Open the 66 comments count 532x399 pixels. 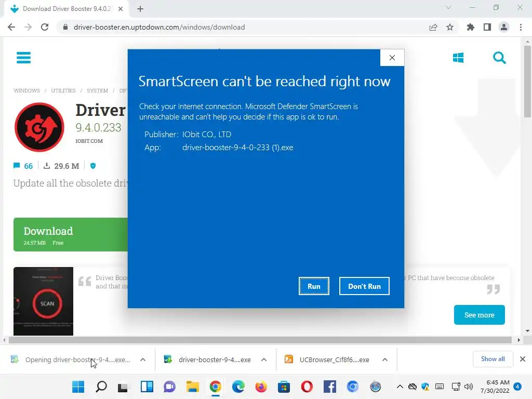point(23,166)
